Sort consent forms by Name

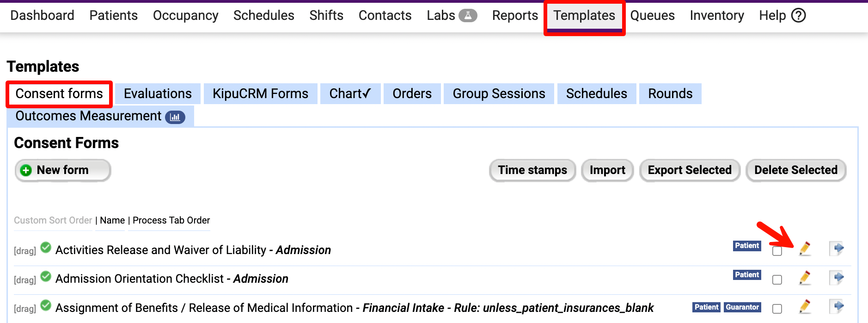pos(112,220)
